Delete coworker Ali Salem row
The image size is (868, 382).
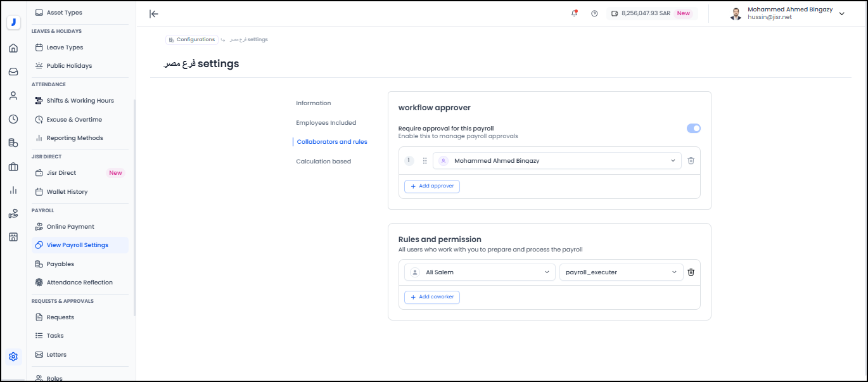pyautogui.click(x=691, y=272)
